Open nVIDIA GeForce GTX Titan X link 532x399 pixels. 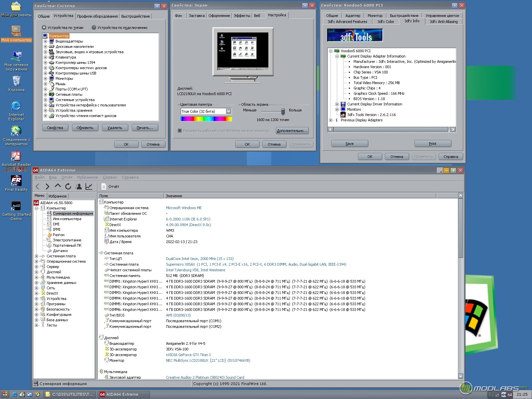pyautogui.click(x=189, y=355)
